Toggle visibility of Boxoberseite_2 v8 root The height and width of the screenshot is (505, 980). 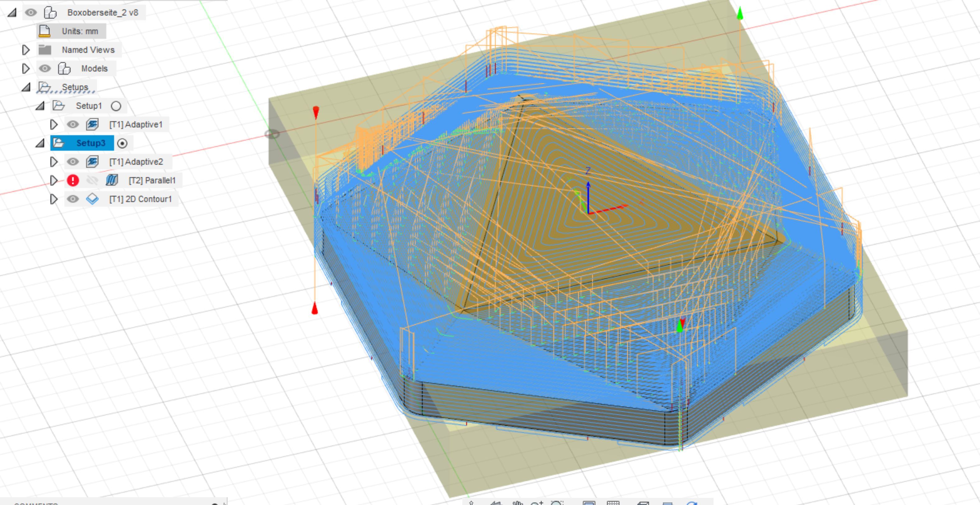(x=31, y=12)
